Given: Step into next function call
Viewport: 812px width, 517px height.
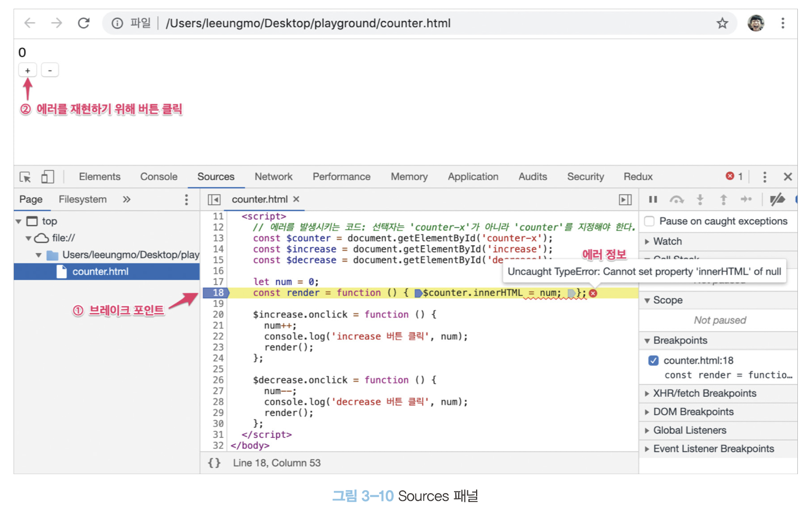Looking at the screenshot, I should click(700, 200).
